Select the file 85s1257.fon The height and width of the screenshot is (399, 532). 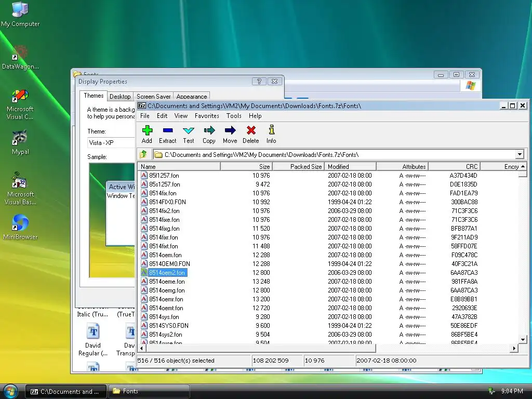[165, 184]
